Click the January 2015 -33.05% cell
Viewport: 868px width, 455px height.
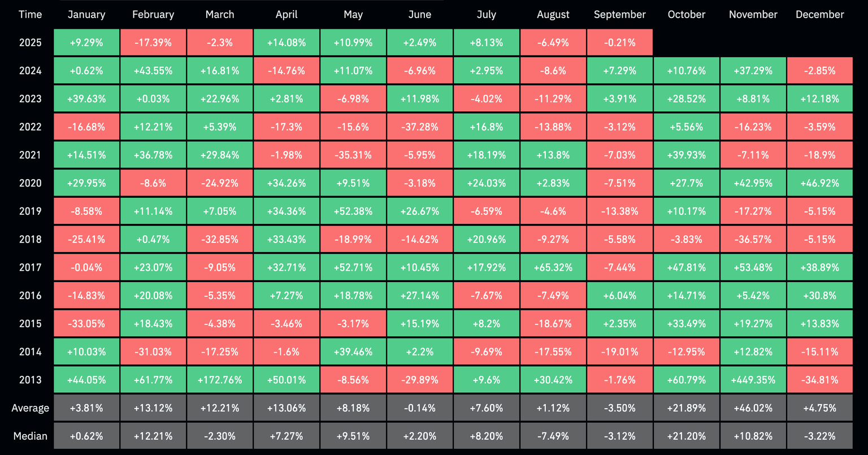click(86, 324)
